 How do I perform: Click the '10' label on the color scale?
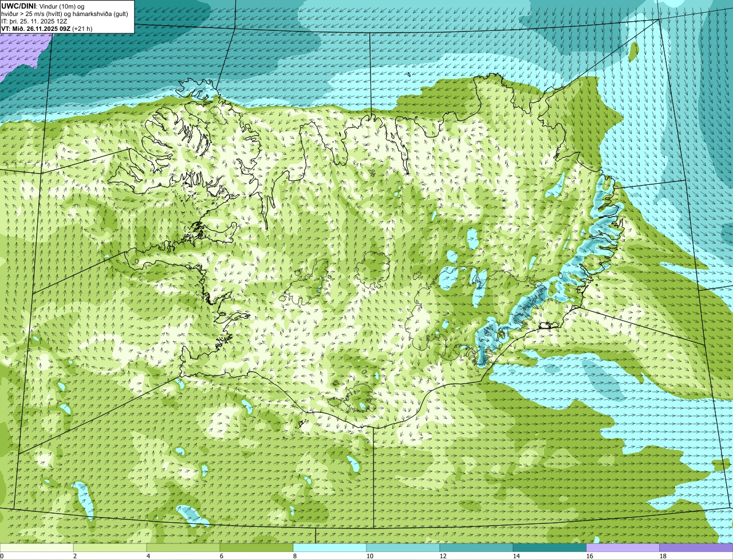370,556
